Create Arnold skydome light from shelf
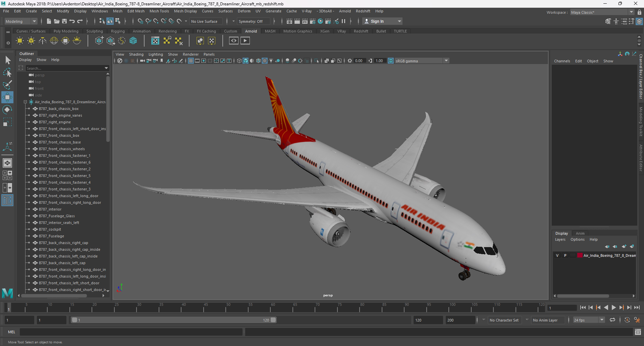This screenshot has height=346, width=644. coord(54,41)
